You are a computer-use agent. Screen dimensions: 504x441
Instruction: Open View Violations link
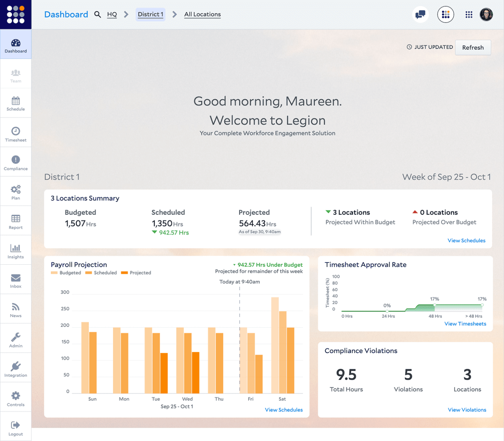point(467,410)
